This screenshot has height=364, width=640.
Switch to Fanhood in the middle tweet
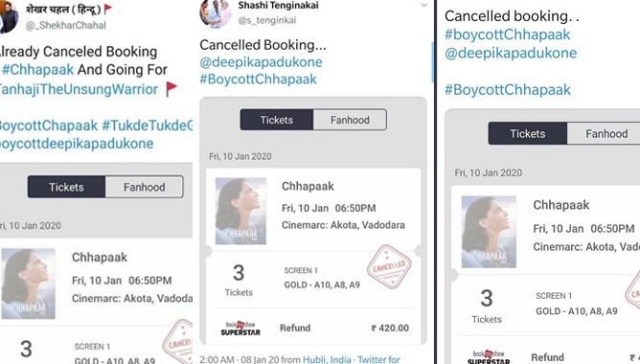pos(350,120)
